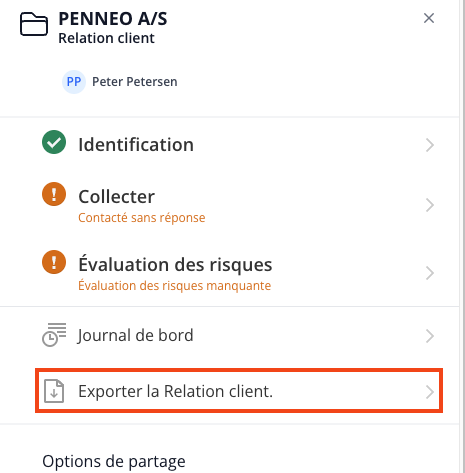Open Évaluation des risques via its chevron
465x473 pixels.
[430, 273]
